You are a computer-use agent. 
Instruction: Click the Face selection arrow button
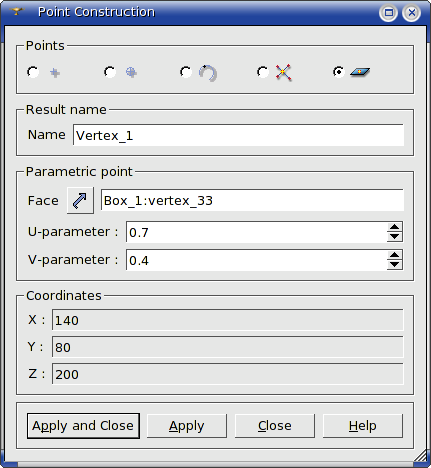point(80,201)
